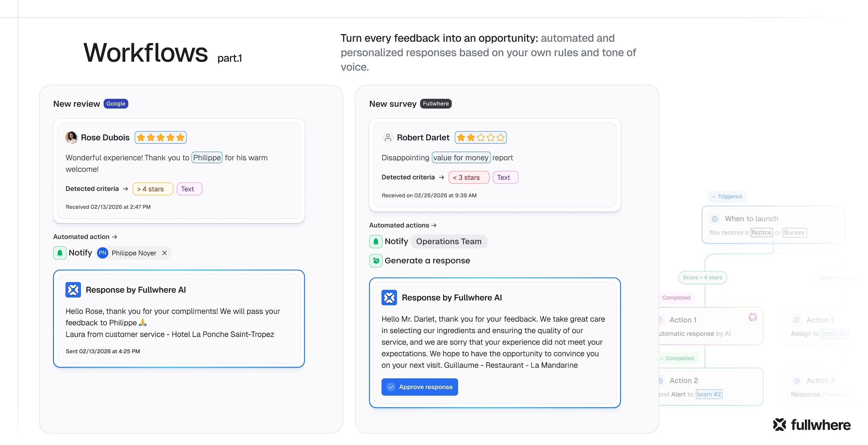Click the Fullwhere source badge
The width and height of the screenshot is (868, 445).
pyautogui.click(x=436, y=104)
